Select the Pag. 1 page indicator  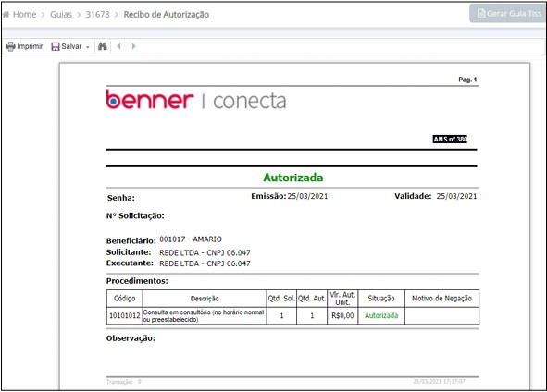[467, 80]
